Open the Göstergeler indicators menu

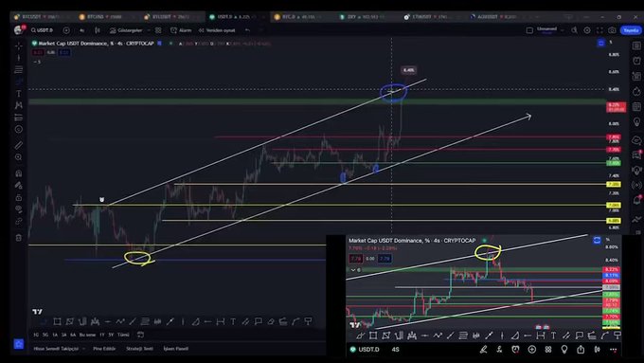pos(126,30)
